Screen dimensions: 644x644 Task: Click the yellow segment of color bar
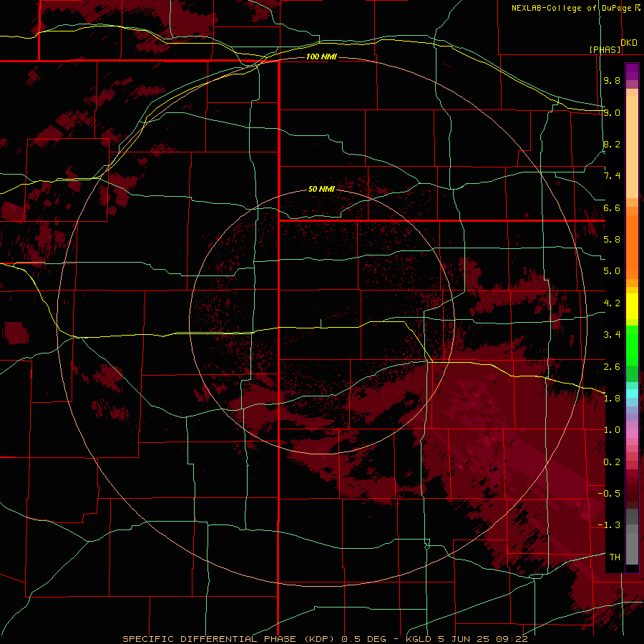point(632,306)
